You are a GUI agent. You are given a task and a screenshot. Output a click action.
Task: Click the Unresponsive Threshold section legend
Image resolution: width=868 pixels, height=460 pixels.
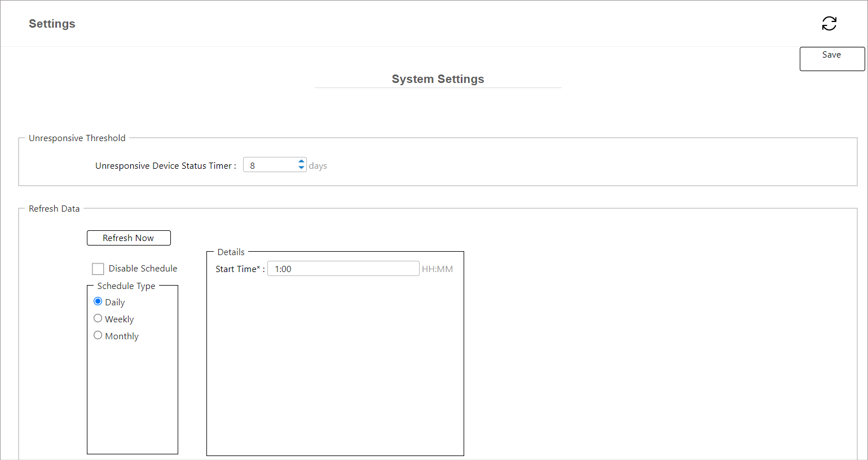point(77,138)
